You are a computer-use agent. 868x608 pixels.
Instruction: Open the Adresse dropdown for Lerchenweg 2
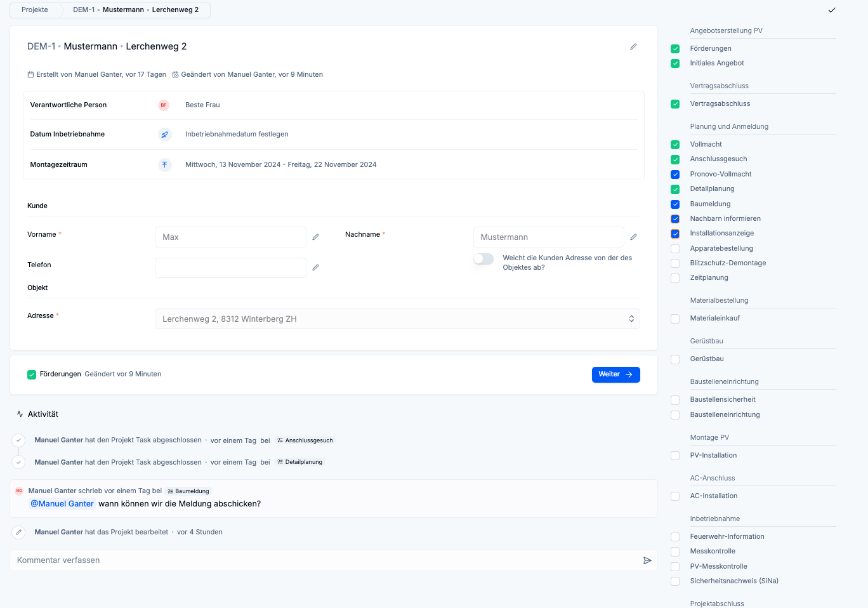click(x=397, y=319)
